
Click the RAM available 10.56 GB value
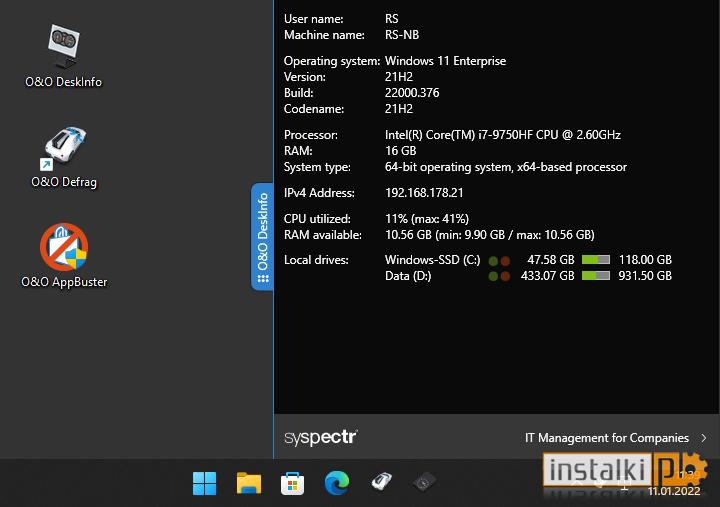489,235
